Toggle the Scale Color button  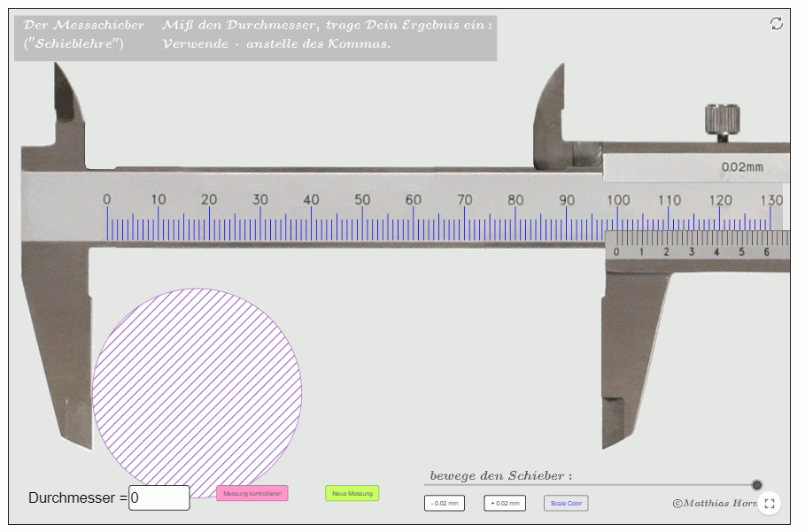click(566, 504)
